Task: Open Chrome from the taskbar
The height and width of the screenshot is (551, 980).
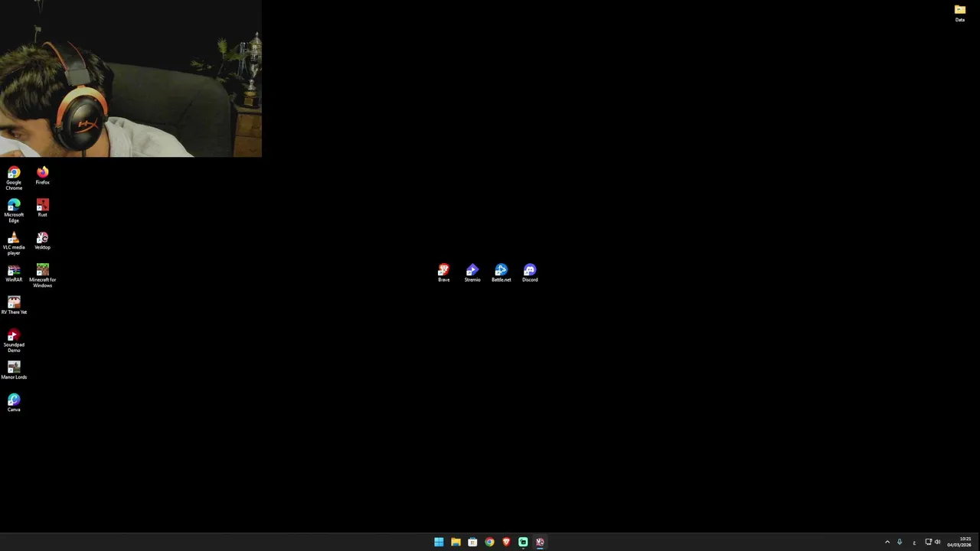Action: coord(489,542)
